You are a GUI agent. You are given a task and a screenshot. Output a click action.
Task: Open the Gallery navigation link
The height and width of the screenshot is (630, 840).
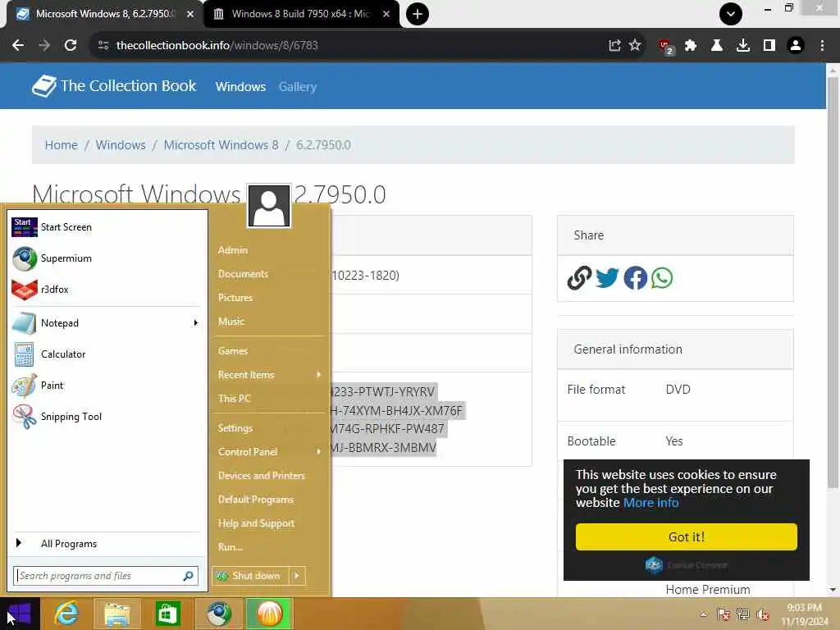[297, 87]
